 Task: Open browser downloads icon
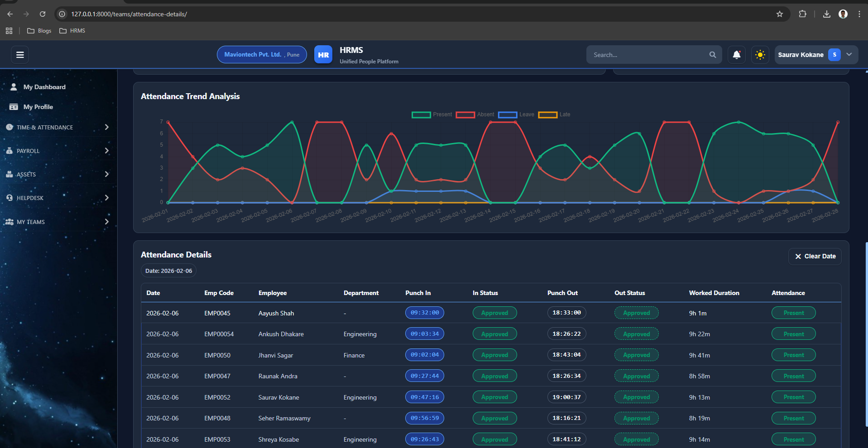pyautogui.click(x=826, y=14)
